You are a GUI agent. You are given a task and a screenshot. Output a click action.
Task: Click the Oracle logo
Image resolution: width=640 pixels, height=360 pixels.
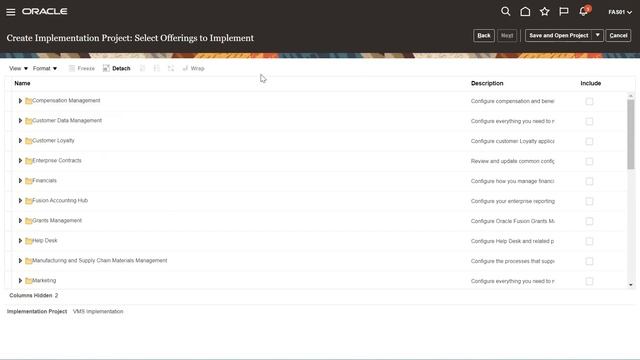point(44,11)
